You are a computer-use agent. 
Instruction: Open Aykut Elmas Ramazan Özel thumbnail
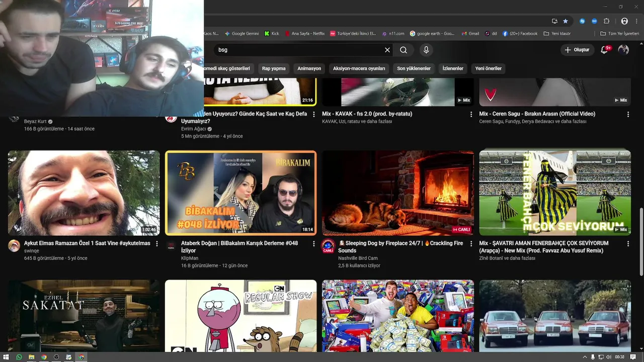tap(84, 193)
